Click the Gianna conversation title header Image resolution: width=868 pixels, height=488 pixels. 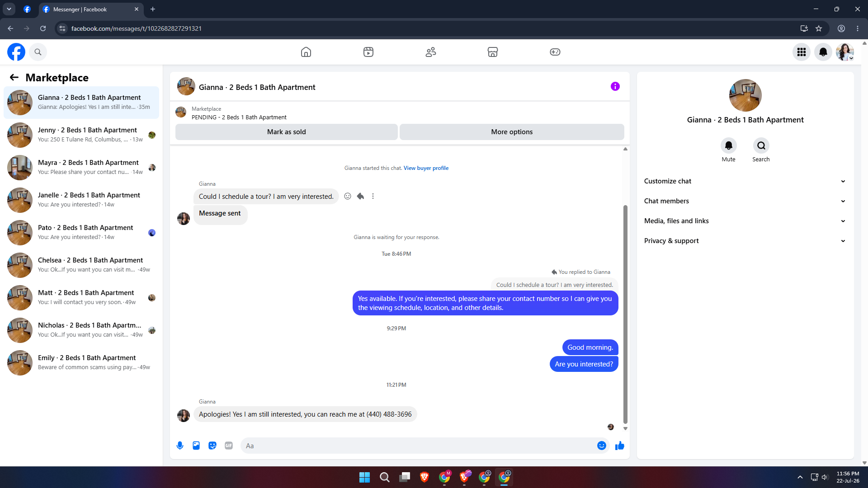click(257, 87)
